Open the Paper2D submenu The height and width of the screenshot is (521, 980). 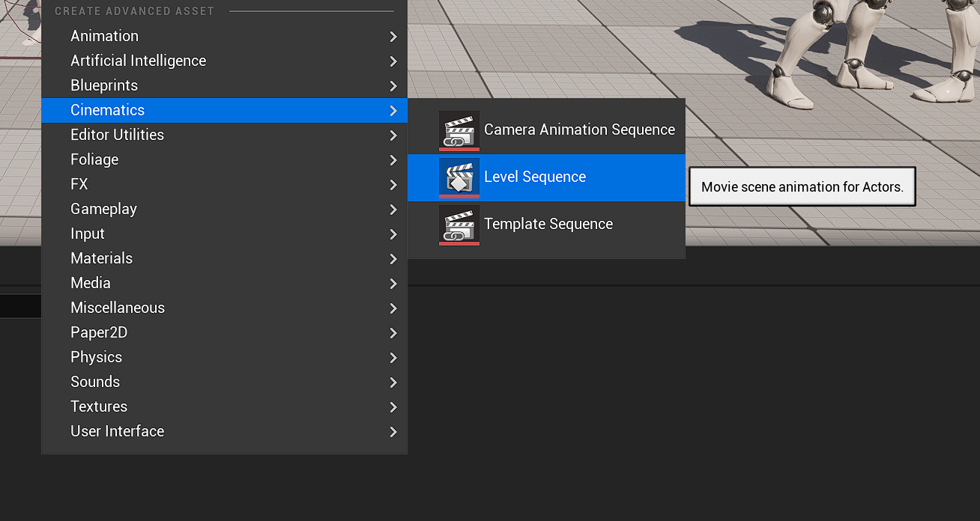tap(224, 332)
